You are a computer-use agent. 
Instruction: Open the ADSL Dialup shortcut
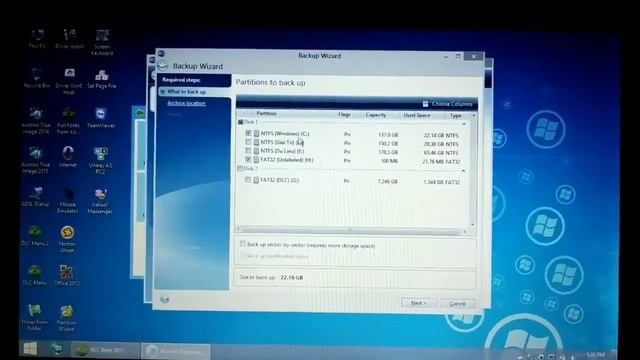coord(36,196)
